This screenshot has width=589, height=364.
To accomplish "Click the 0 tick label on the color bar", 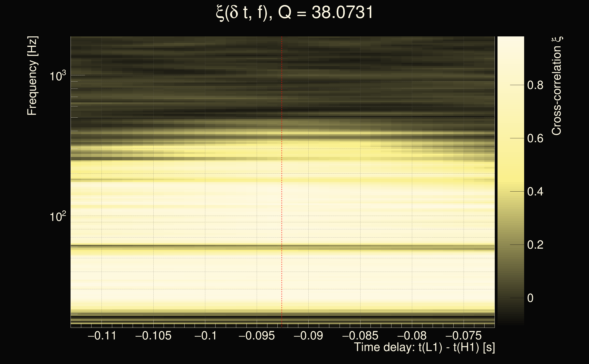I will [530, 298].
